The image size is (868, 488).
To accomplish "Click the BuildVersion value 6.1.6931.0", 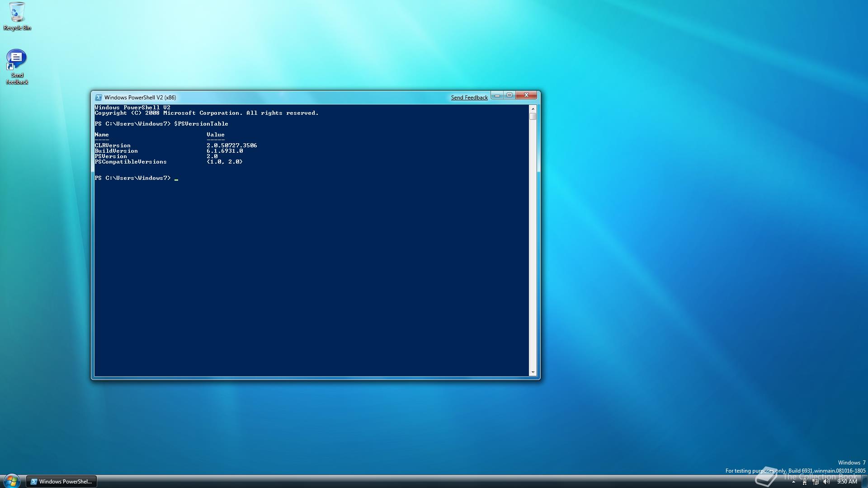I will pos(225,151).
